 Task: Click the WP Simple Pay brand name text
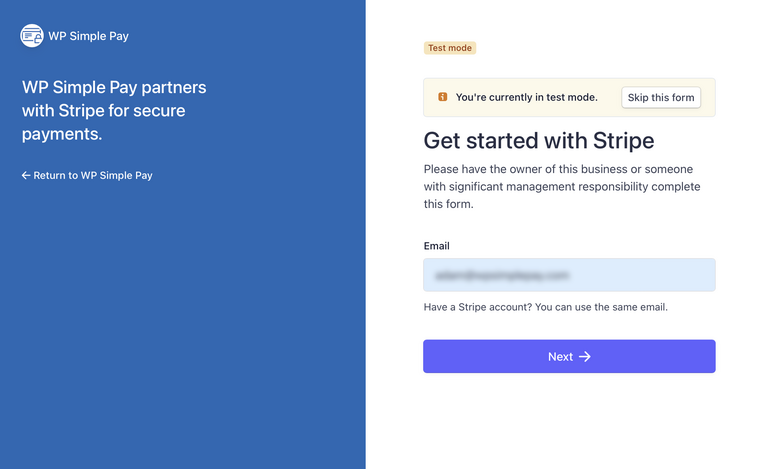tap(88, 36)
